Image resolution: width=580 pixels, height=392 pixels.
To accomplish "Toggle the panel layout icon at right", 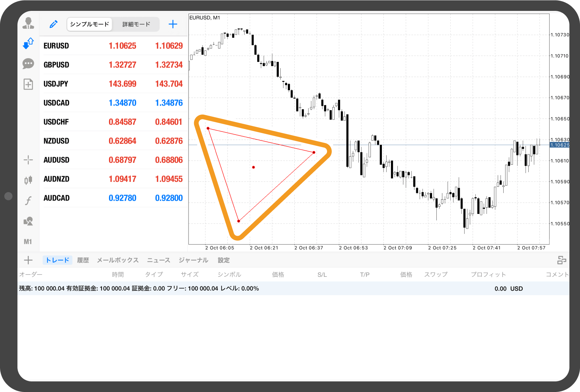I will pyautogui.click(x=562, y=260).
